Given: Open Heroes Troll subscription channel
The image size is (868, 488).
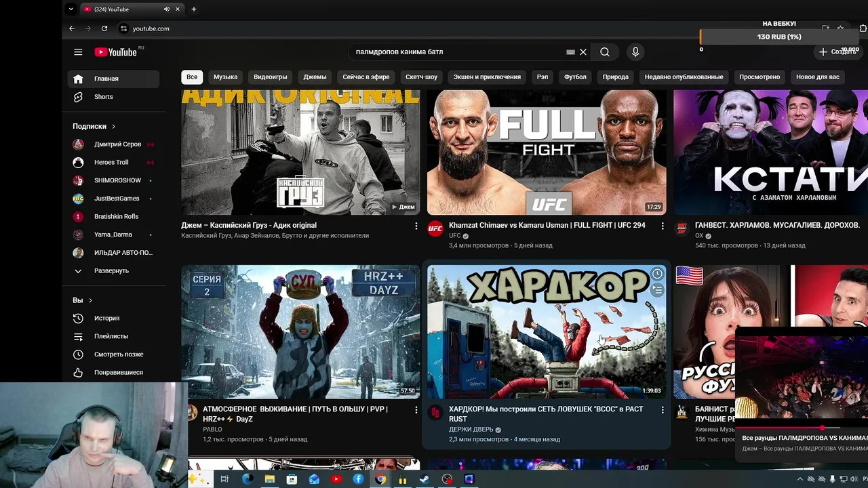Looking at the screenshot, I should pos(113,162).
